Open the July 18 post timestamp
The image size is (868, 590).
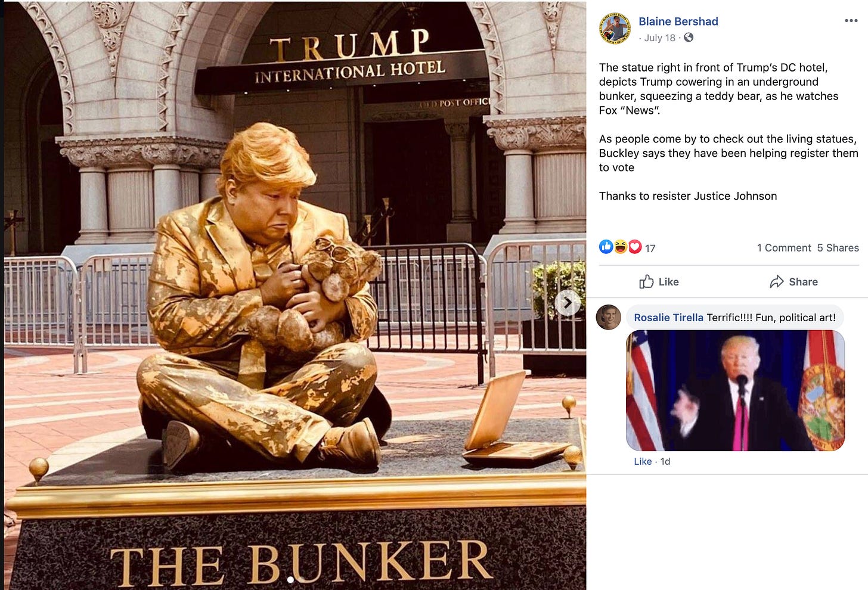pyautogui.click(x=660, y=38)
